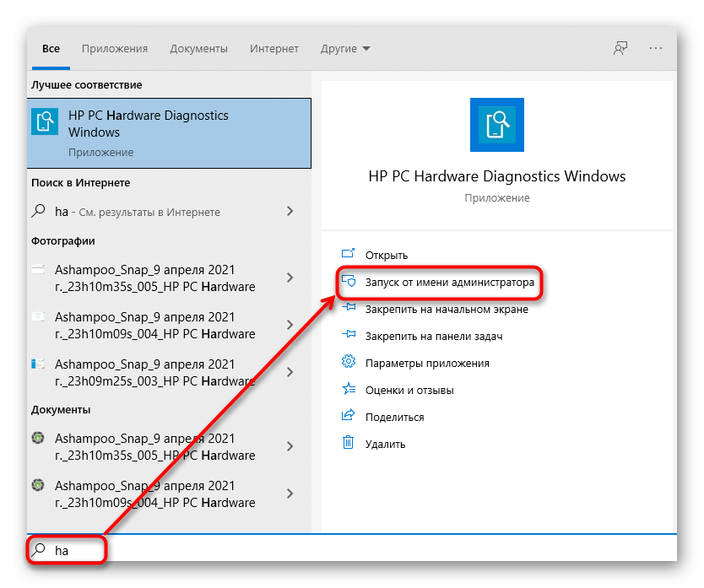The height and width of the screenshot is (588, 704).
Task: Click the star ratings and reviews icon
Action: 348,390
